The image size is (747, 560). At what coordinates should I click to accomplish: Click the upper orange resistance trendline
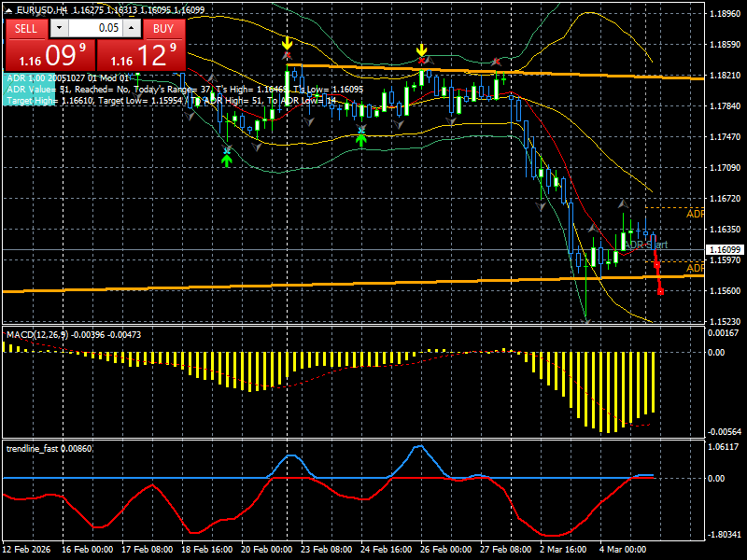pyautogui.click(x=496, y=72)
